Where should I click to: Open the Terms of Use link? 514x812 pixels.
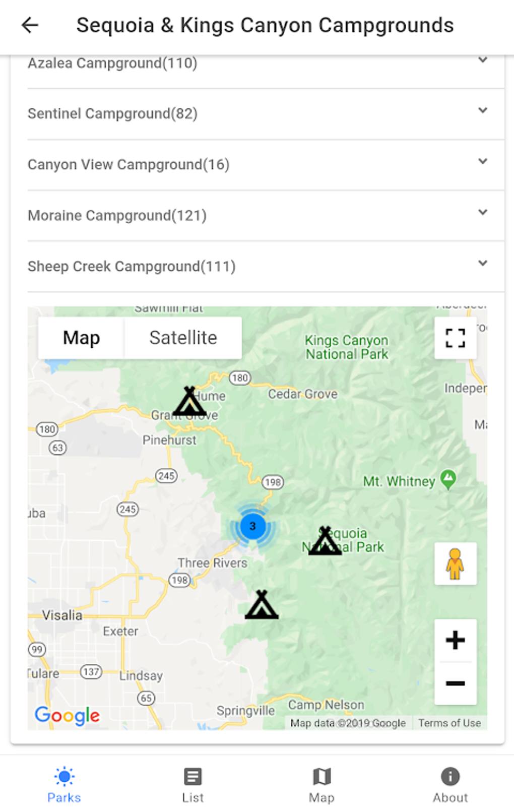coord(449,723)
